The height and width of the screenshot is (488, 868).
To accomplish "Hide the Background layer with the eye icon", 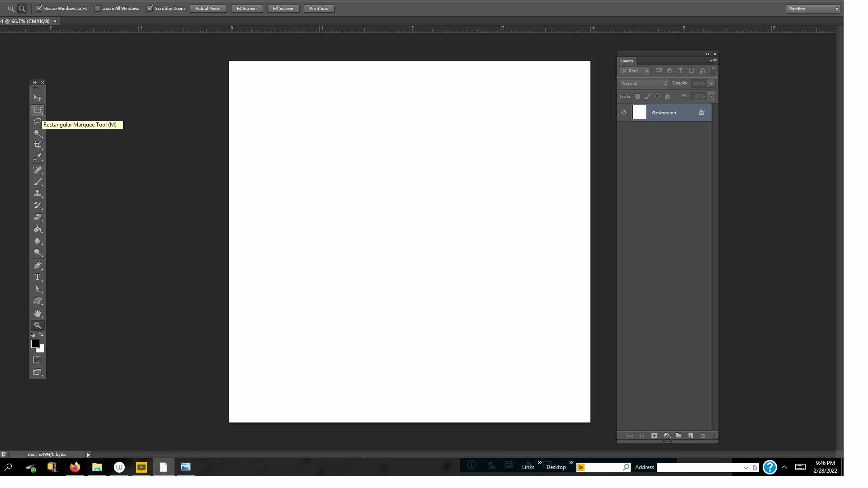I will (x=624, y=113).
